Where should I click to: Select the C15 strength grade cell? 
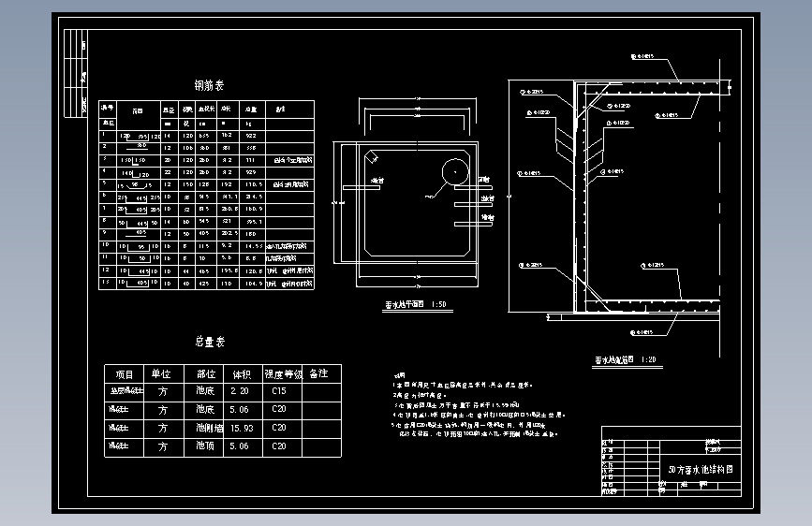pos(279,391)
